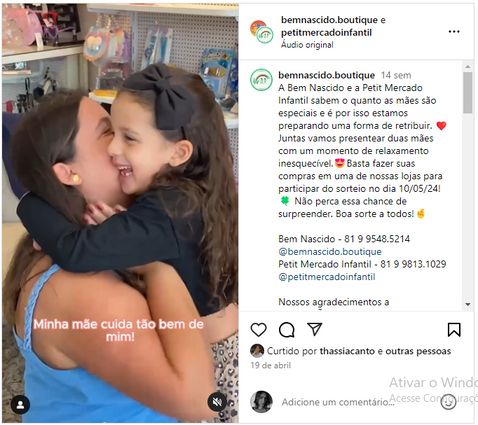Open thassiacanto's profile from likes
The height and width of the screenshot is (425, 478).
(x=347, y=351)
